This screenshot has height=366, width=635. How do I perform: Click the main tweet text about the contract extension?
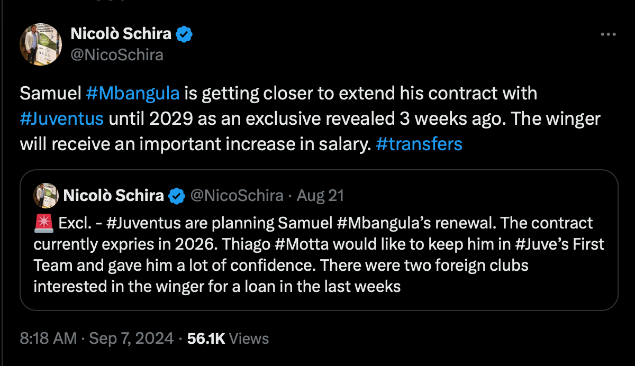[x=310, y=119]
